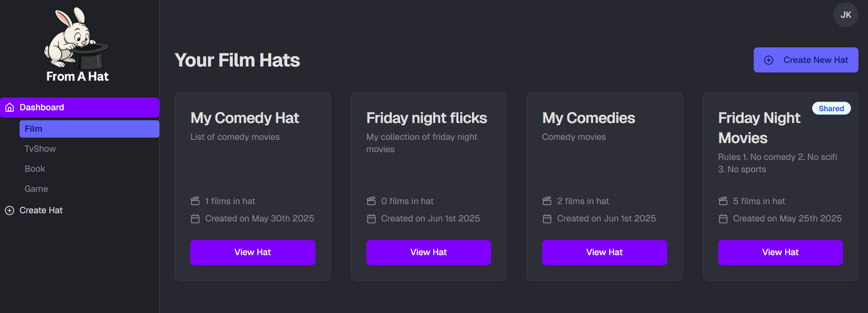This screenshot has width=868, height=313.
Task: Click the Shared badge on Friday Night Movies
Action: point(831,108)
